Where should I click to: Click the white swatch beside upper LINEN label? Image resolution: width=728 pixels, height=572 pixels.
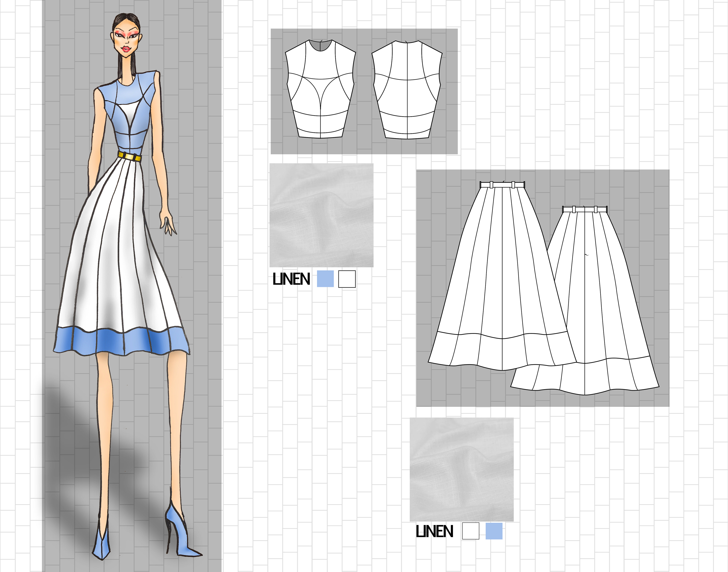pyautogui.click(x=347, y=279)
